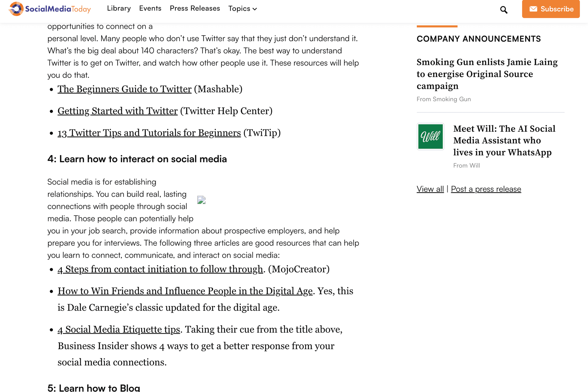Open the search magnifier icon
Image resolution: width=588 pixels, height=392 pixels.
(504, 10)
